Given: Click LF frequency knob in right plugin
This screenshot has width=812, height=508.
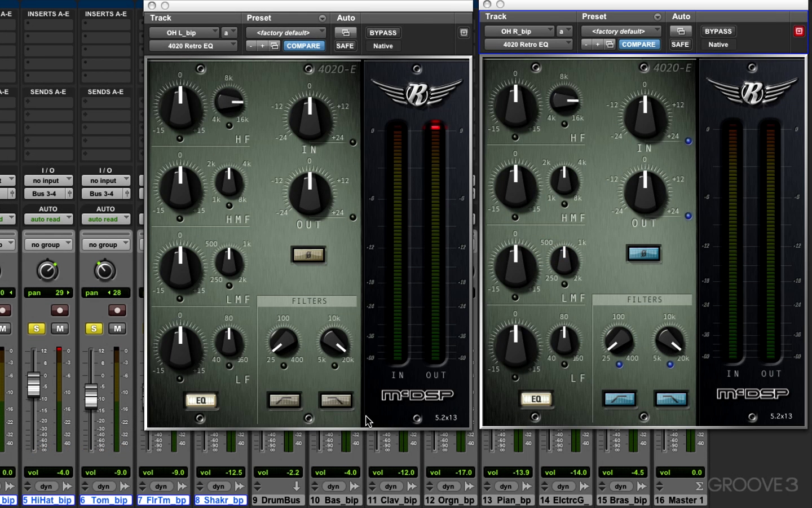Looking at the screenshot, I should [564, 341].
